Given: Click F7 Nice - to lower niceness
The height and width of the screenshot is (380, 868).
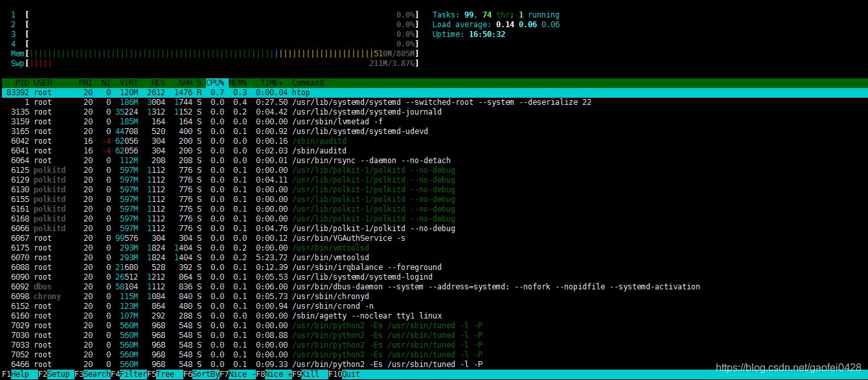Looking at the screenshot, I should (238, 374).
